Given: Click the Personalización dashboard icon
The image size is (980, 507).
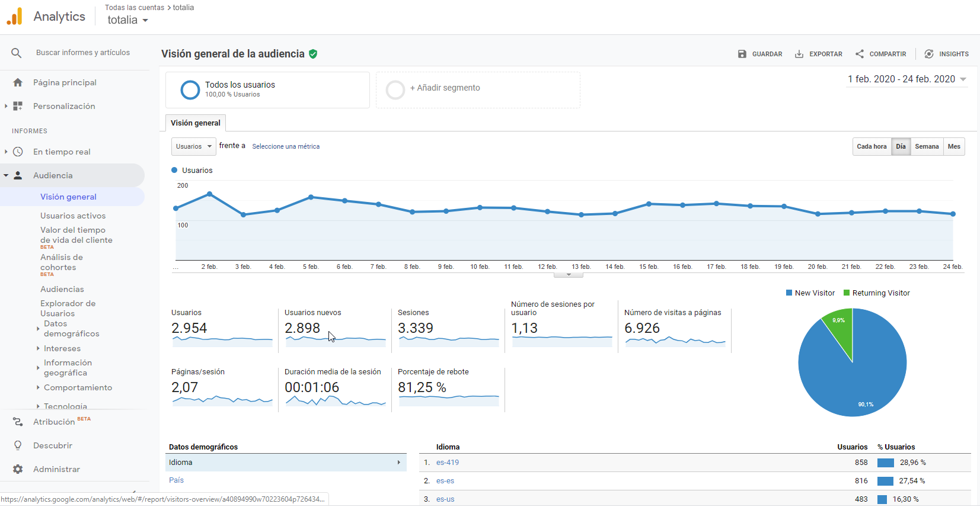Looking at the screenshot, I should [18, 106].
